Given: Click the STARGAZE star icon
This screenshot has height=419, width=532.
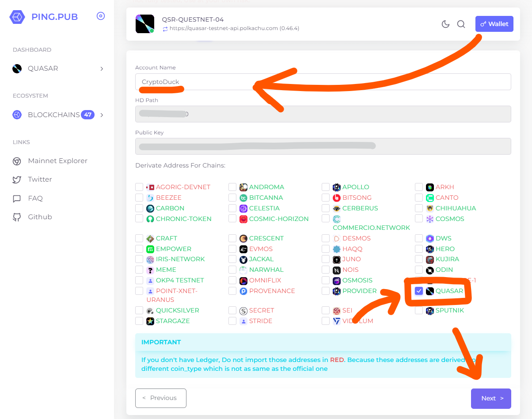Looking at the screenshot, I should [x=150, y=321].
